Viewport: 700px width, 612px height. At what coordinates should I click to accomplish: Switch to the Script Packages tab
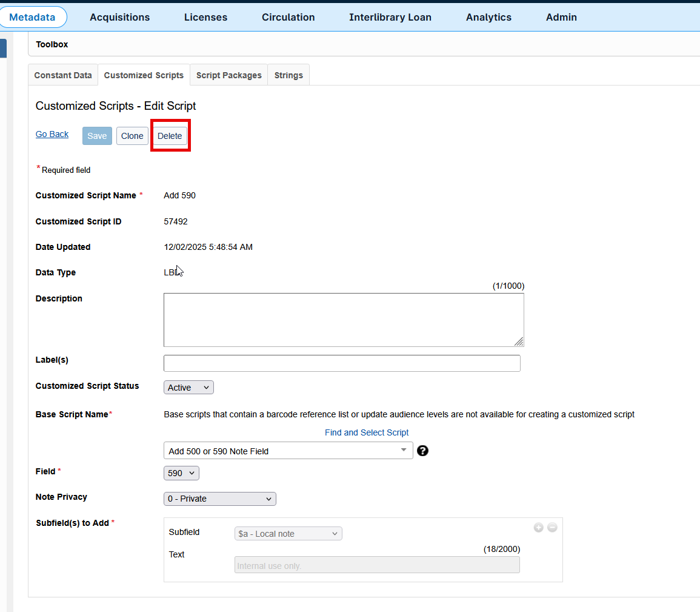(228, 75)
